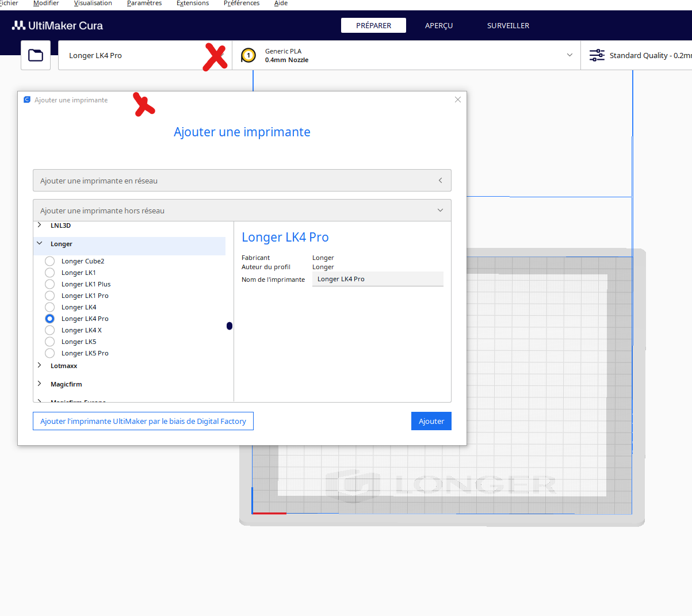Select Longer LK1 Pro radio button
Viewport: 692px width, 616px height.
pos(50,296)
